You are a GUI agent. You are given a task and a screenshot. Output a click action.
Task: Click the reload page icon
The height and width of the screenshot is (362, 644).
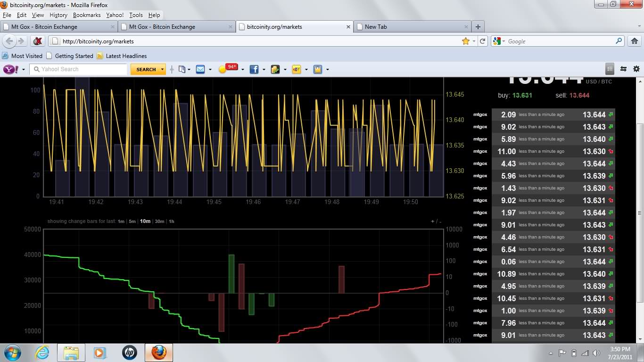[x=482, y=41]
